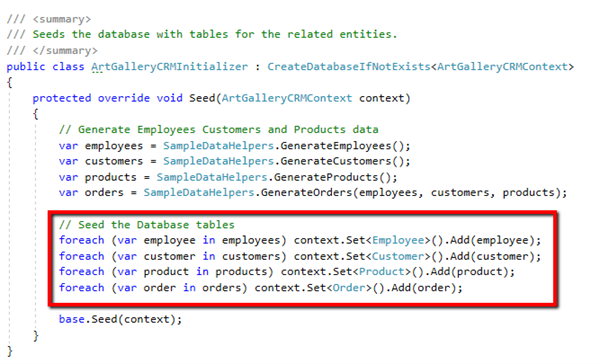Click GenerateCustomers() method call
600x364 pixels.
(342, 161)
